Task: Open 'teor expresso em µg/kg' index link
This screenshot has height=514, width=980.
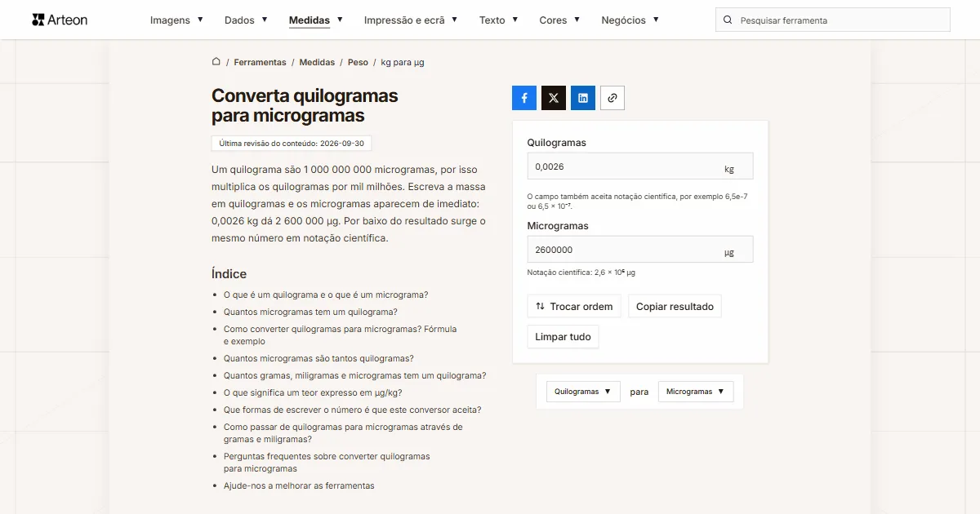Action: 313,392
